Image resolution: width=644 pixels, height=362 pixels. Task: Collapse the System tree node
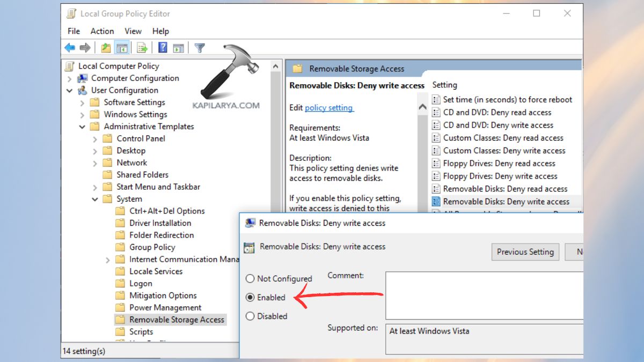tap(95, 198)
